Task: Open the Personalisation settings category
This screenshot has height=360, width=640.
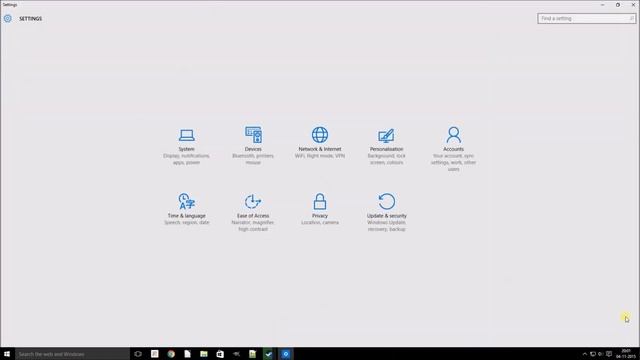Action: click(x=386, y=146)
